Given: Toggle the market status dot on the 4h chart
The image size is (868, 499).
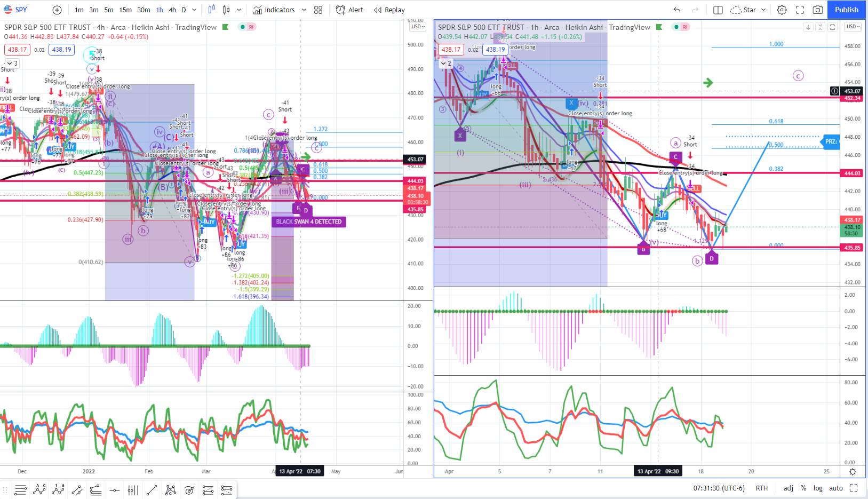Looking at the screenshot, I should 243,27.
